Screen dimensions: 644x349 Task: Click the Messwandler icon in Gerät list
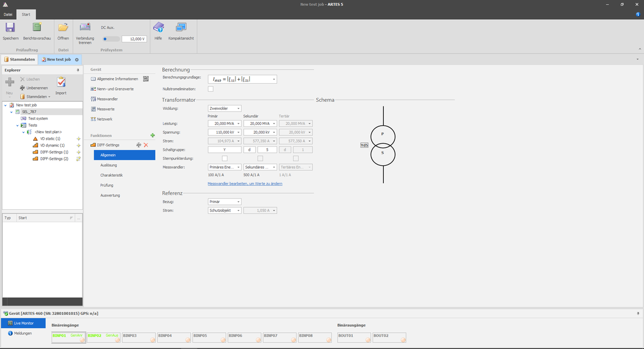pos(93,99)
